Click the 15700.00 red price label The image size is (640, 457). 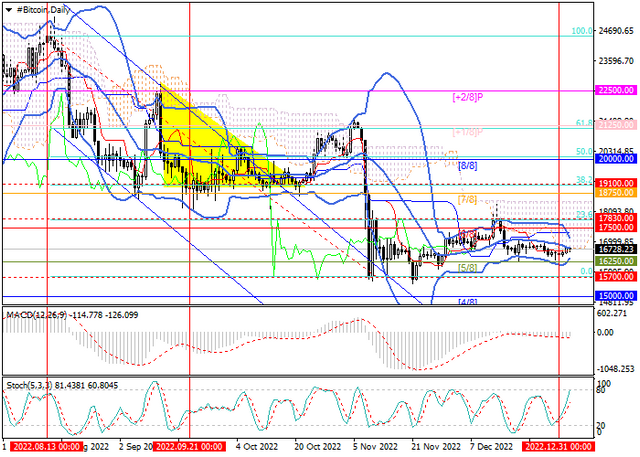tap(616, 277)
